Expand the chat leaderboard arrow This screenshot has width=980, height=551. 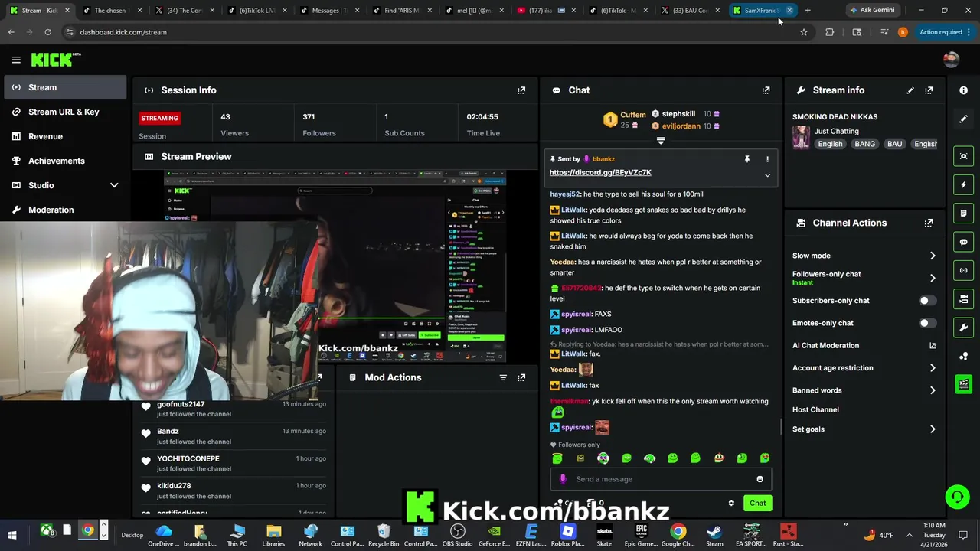coord(661,141)
